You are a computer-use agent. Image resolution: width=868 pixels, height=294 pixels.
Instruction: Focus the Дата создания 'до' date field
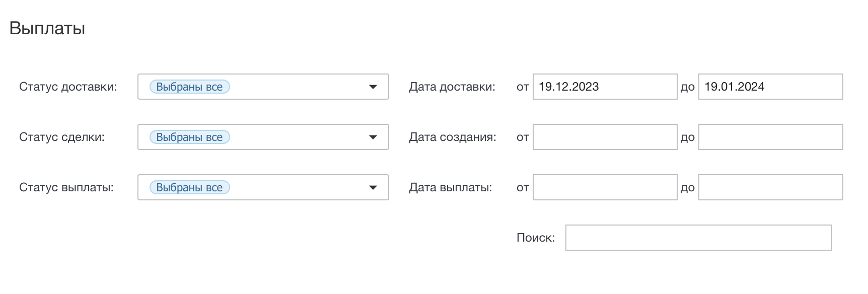click(x=770, y=137)
